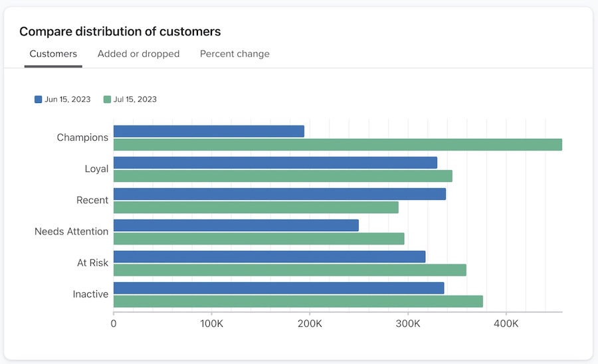Select the green Needs Attention bar

[x=258, y=238]
